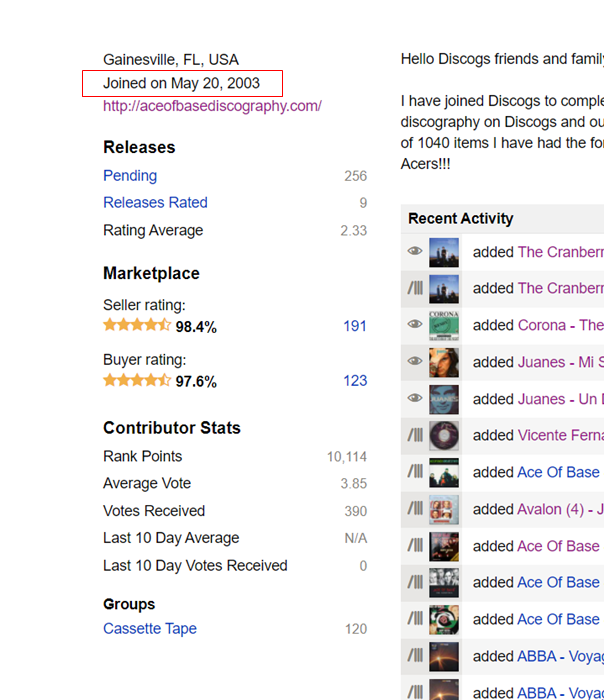Click the seller rating stars
The image size is (604, 700).
pyautogui.click(x=137, y=326)
